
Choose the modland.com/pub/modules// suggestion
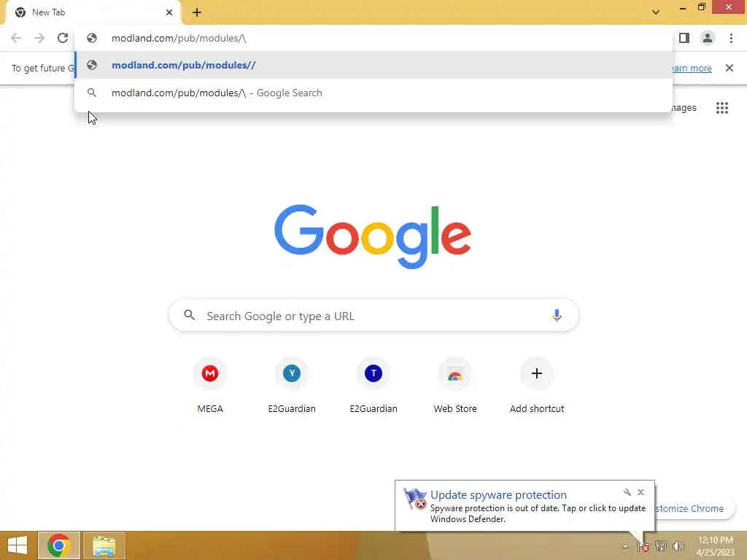point(373,65)
